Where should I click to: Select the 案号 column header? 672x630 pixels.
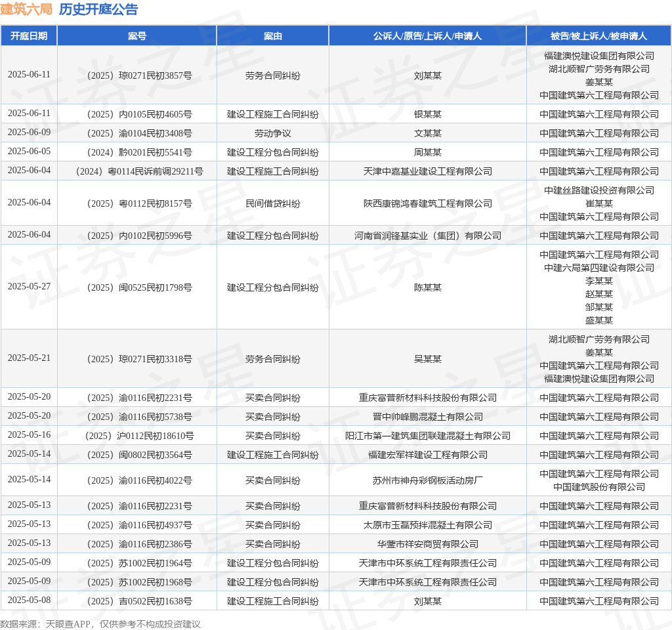(137, 36)
